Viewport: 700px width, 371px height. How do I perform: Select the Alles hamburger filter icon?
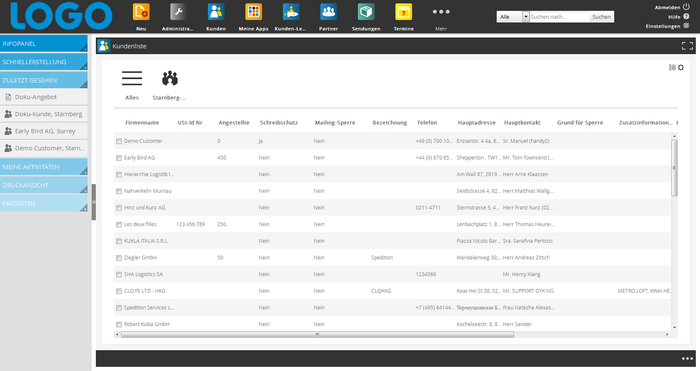coord(132,78)
